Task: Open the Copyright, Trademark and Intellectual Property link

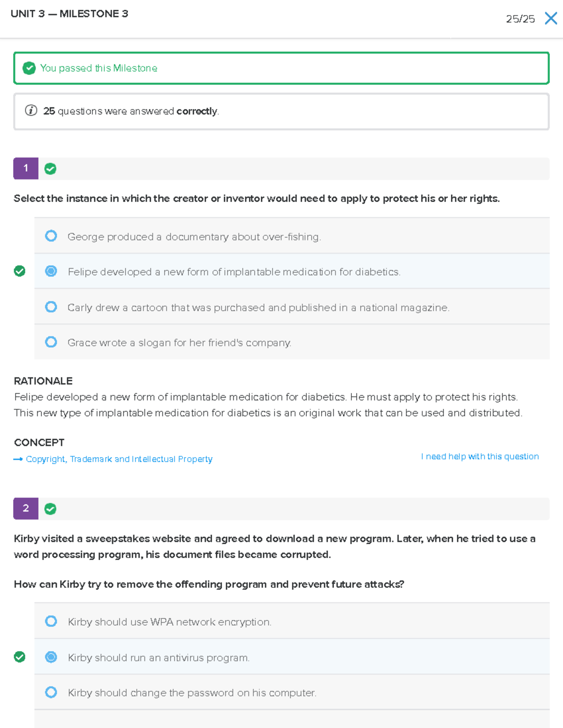Action: pyautogui.click(x=119, y=459)
